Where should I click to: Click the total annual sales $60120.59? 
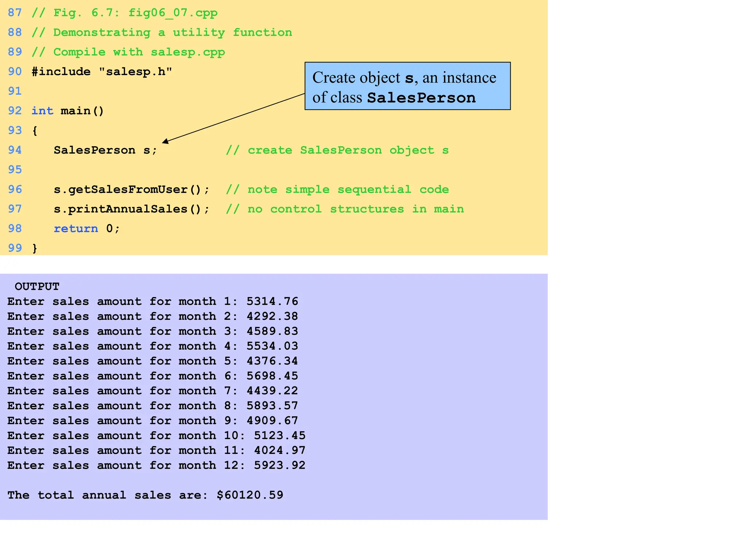pos(250,495)
